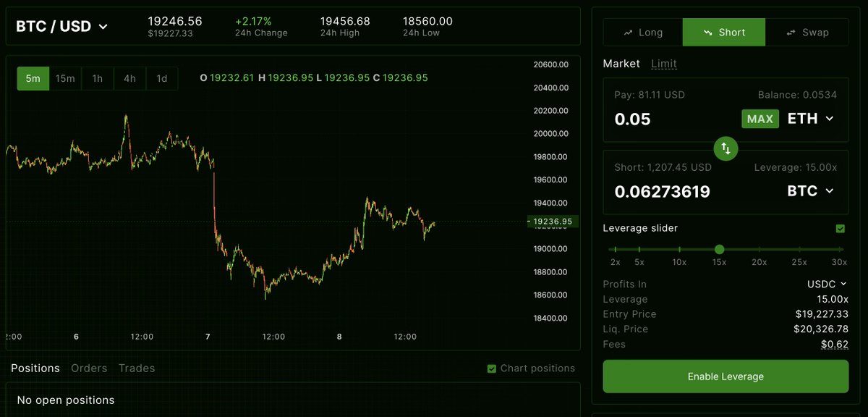The height and width of the screenshot is (417, 868).
Task: Click the Liq. Price value $20,326.78
Action: point(821,329)
